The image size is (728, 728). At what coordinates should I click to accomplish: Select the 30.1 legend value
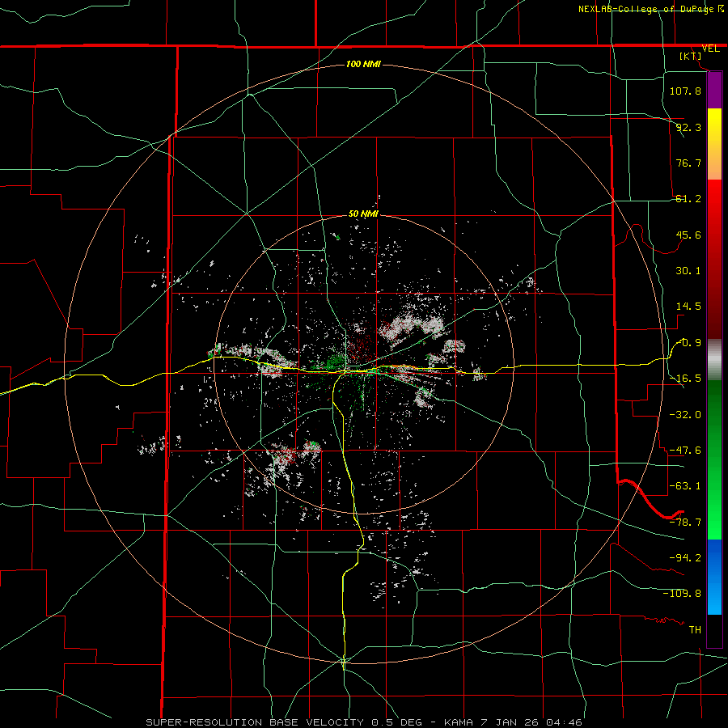click(688, 271)
